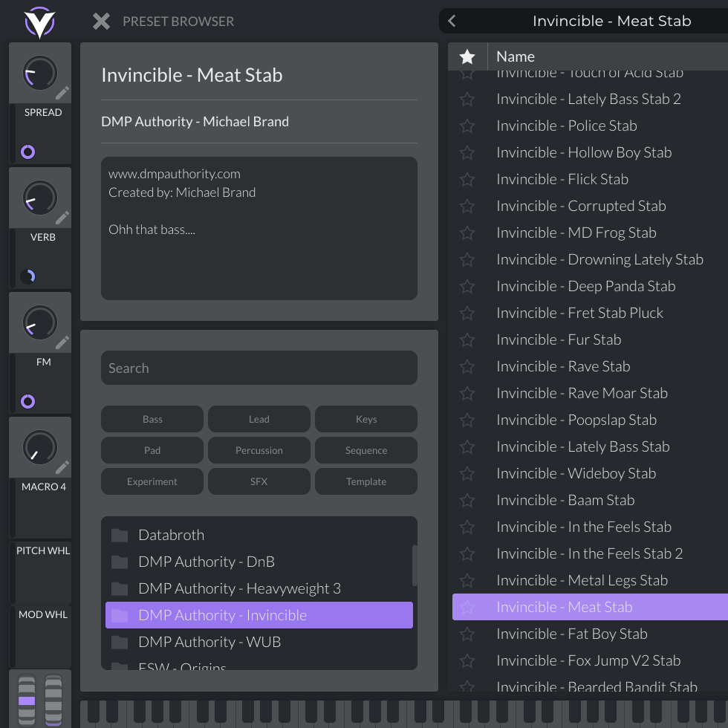Click the pencil icon next to SPREAD knob
728x728 pixels.
(x=62, y=93)
